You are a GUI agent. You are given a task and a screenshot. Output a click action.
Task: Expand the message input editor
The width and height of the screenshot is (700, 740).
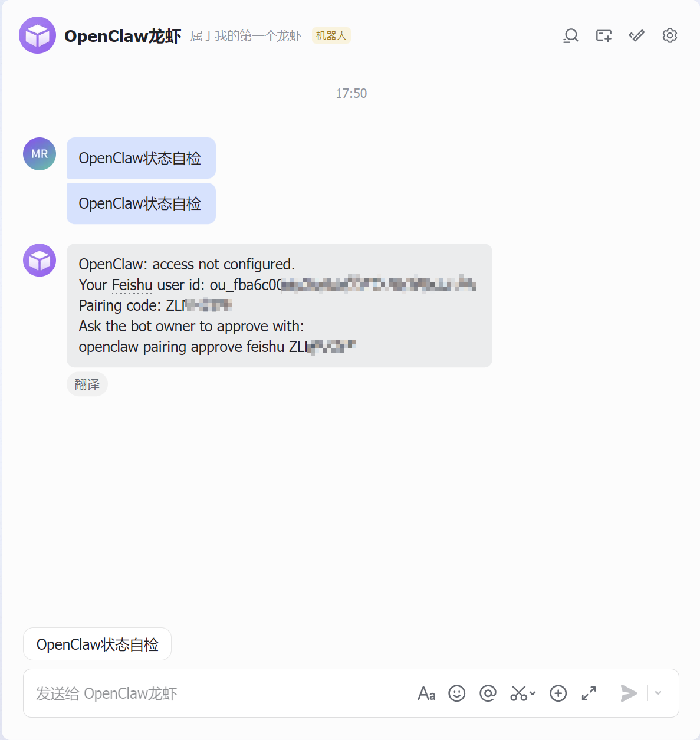(589, 693)
